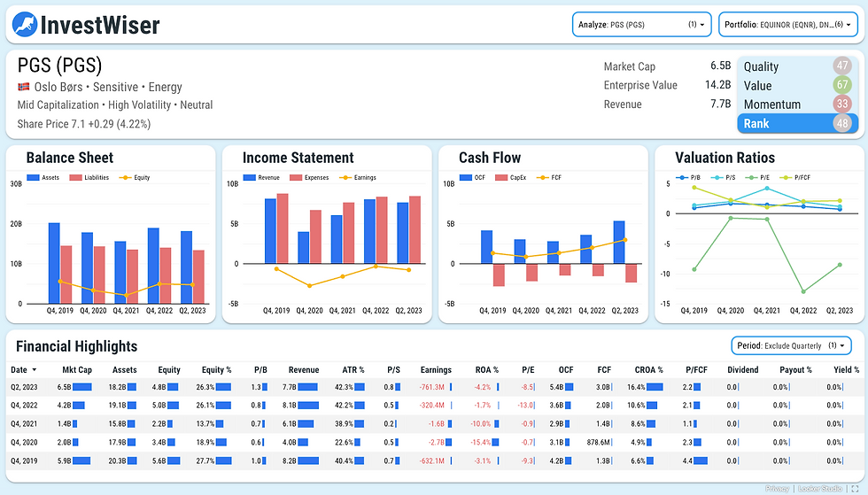The width and height of the screenshot is (868, 495).
Task: Sort table by Yield % header
Action: point(847,370)
